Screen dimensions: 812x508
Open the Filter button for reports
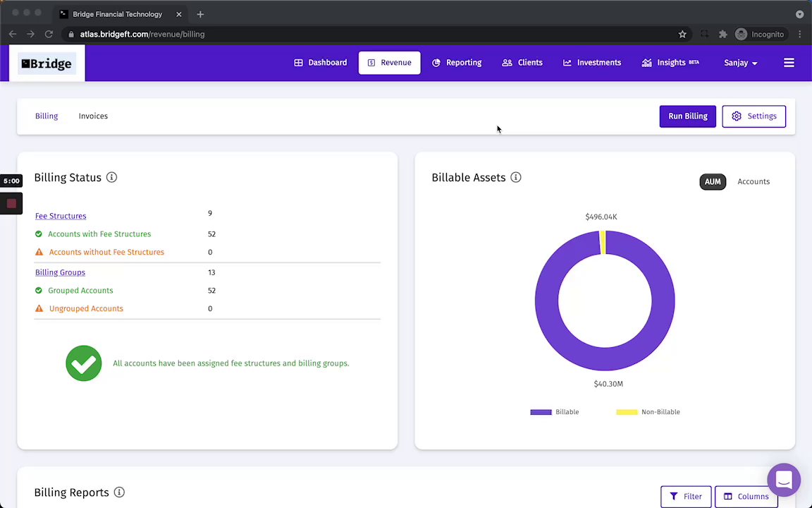[x=686, y=497]
